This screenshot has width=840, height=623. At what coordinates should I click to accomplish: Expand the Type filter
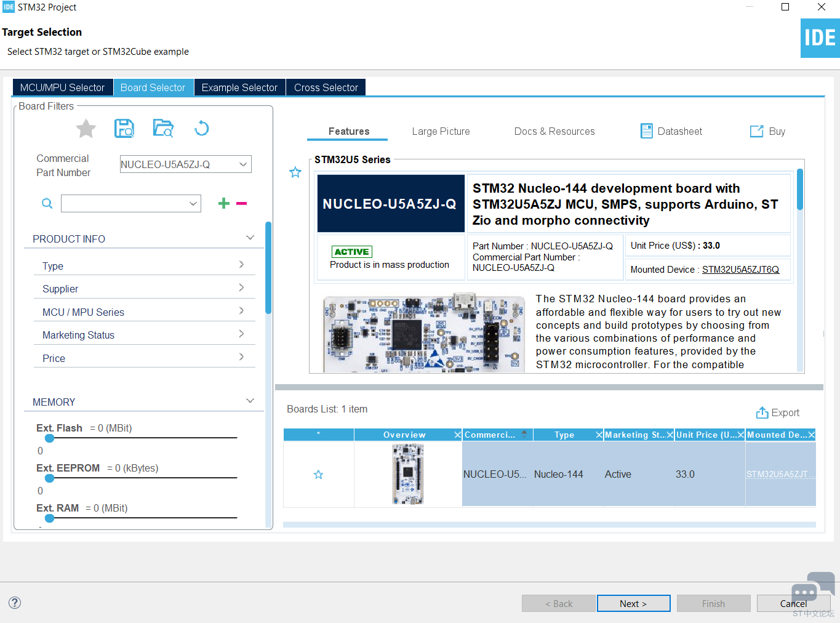(x=241, y=265)
